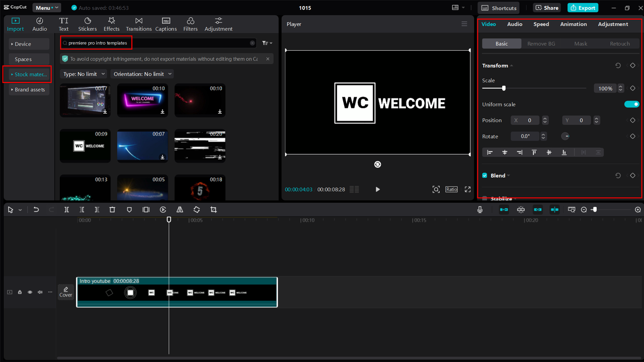Click the Undo arrow in timeline toolbar
This screenshot has width=644, height=362.
(x=36, y=210)
